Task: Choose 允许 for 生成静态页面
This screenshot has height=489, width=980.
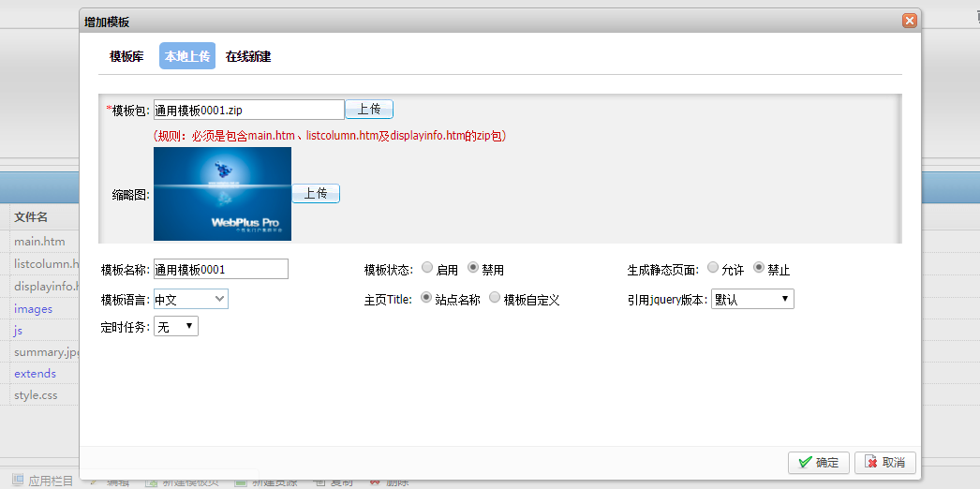Action: pyautogui.click(x=712, y=267)
